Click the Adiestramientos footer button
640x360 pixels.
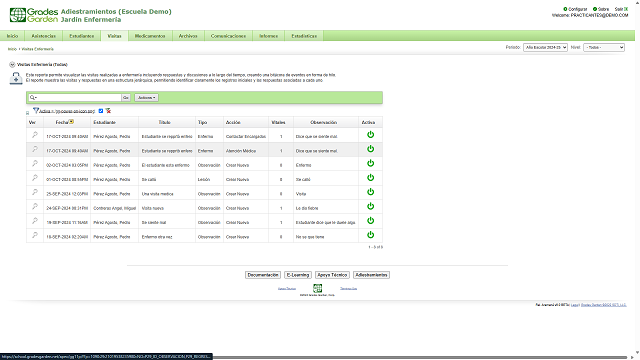click(x=371, y=275)
